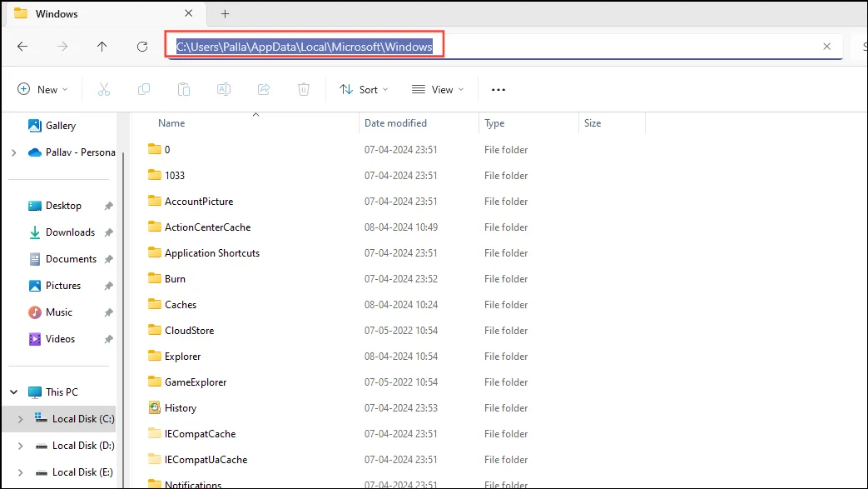This screenshot has width=868, height=489.
Task: Go back with the left arrow
Action: [x=22, y=47]
